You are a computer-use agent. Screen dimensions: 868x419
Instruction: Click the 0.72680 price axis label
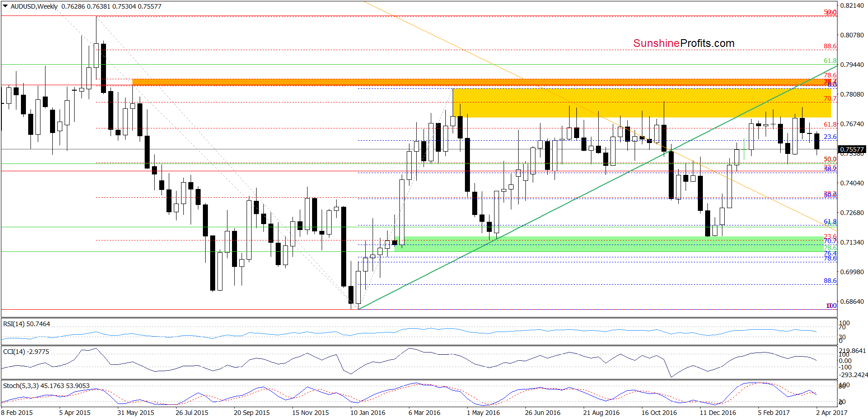[852, 213]
